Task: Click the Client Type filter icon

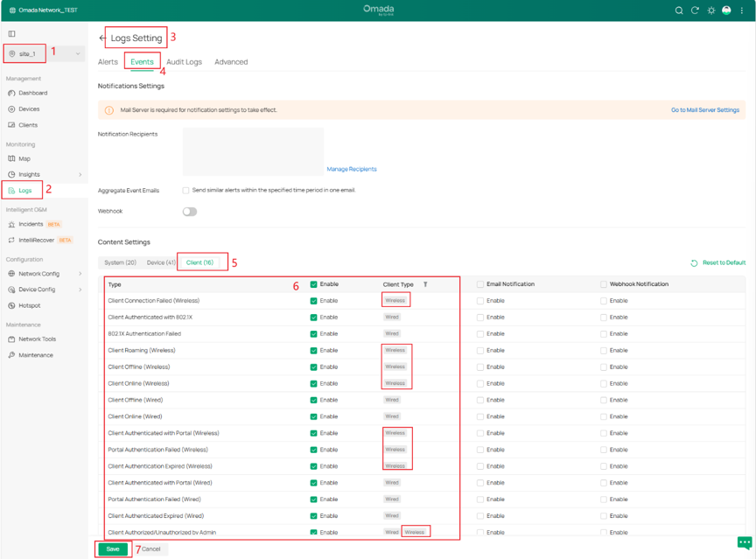Action: 425,284
